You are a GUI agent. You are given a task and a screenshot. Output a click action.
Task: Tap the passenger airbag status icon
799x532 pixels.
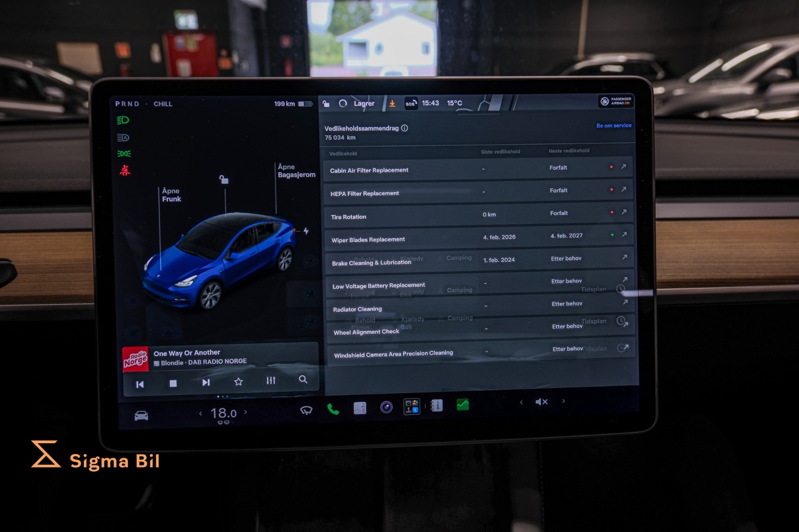click(x=616, y=101)
